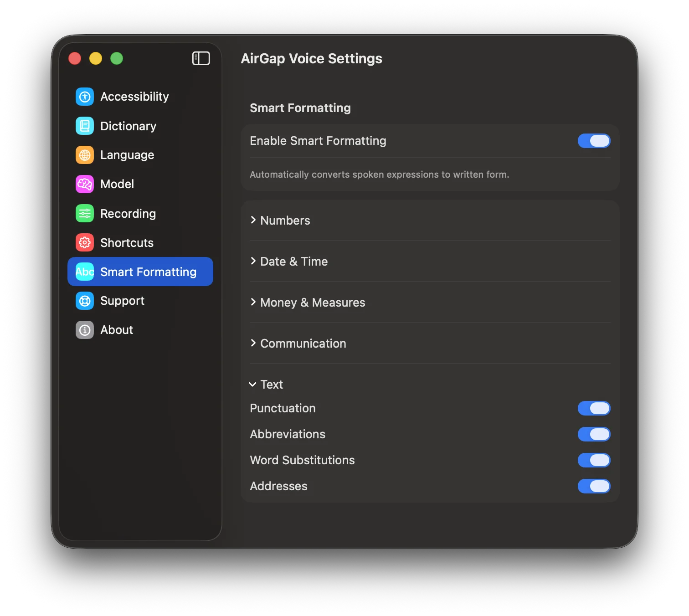The image size is (689, 616).
Task: Open the Model settings pane
Action: point(140,184)
